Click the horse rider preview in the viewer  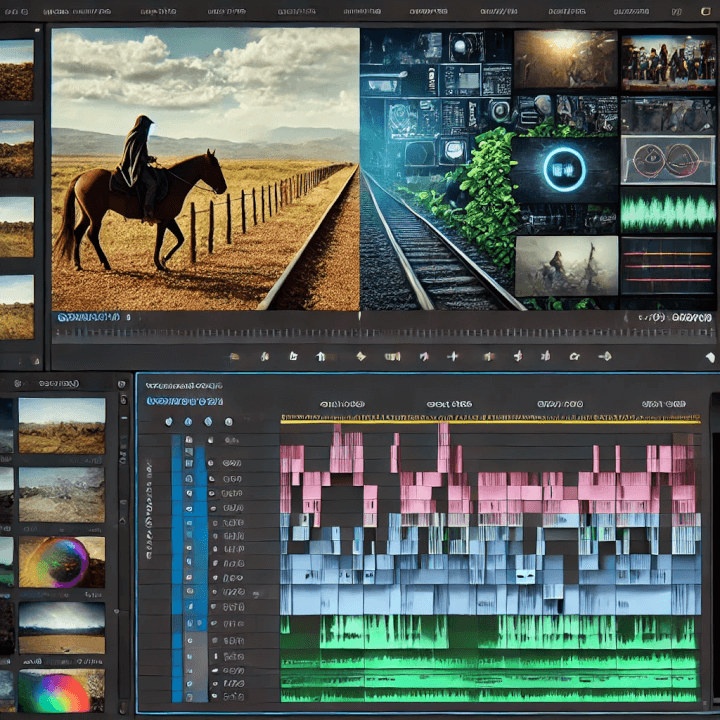tap(205, 169)
